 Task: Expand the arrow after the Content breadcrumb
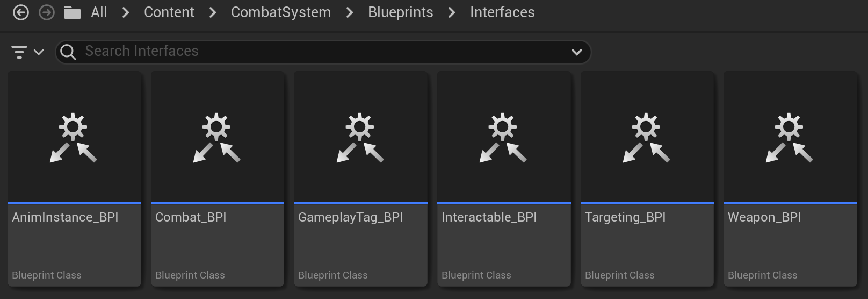click(x=213, y=12)
